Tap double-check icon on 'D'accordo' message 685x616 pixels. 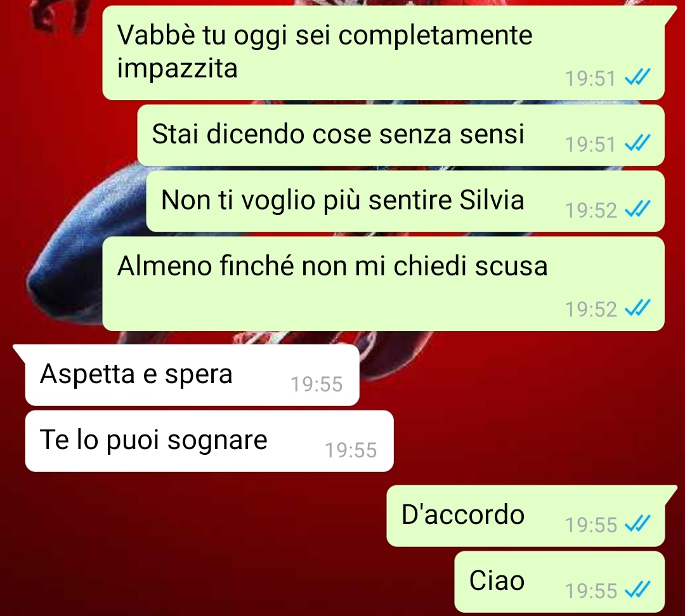[x=637, y=523]
